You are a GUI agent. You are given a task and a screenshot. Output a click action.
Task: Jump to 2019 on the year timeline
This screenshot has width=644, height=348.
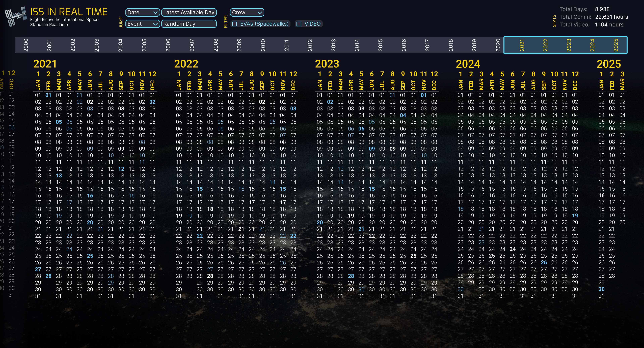click(474, 45)
